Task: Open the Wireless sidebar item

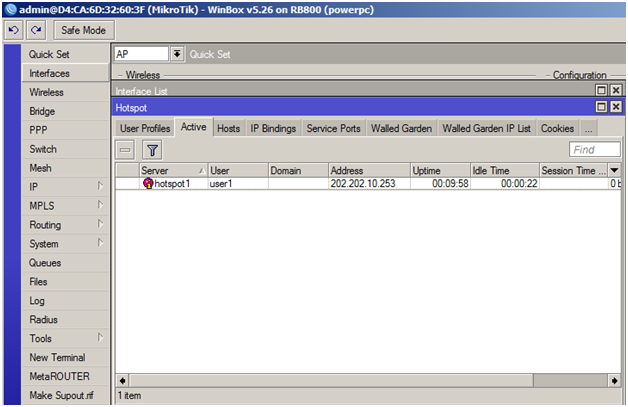Action: (65, 92)
